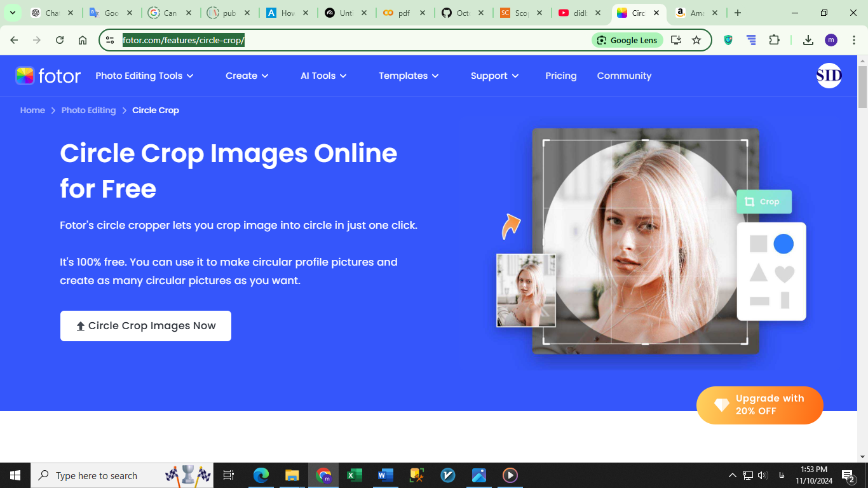Image resolution: width=868 pixels, height=488 pixels.
Task: Select the triangle crop shape
Action: 758,273
